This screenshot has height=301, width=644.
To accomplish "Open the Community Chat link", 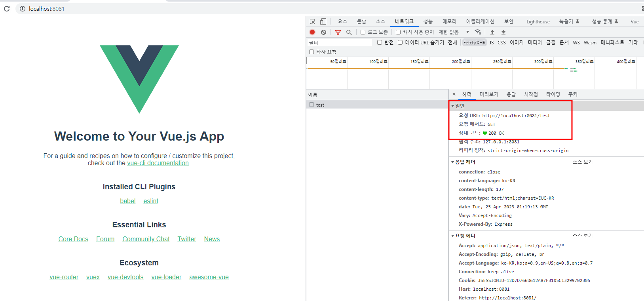I will (146, 239).
